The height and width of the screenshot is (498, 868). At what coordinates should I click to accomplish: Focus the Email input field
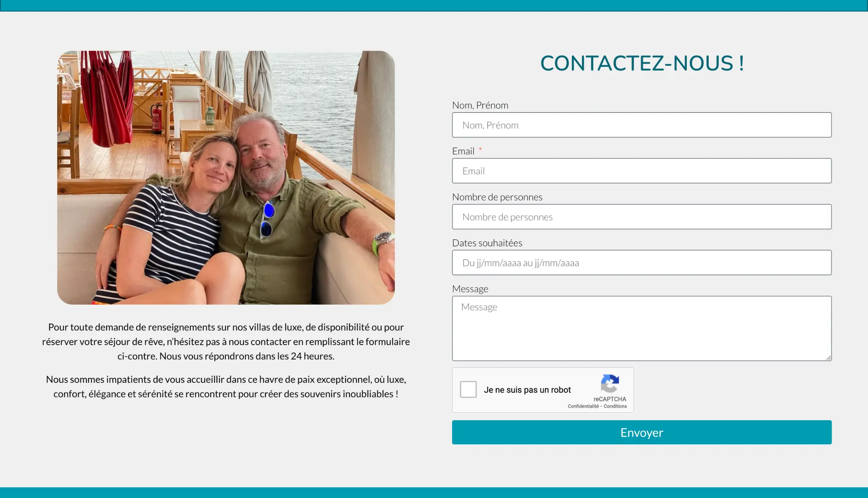(x=642, y=171)
